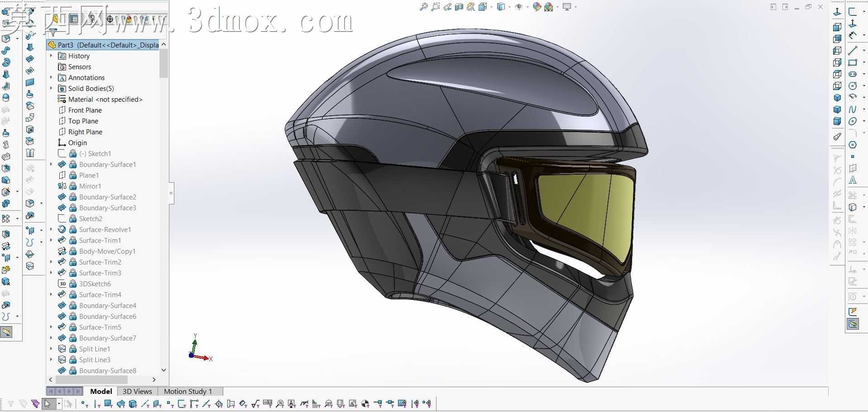Image resolution: width=868 pixels, height=412 pixels.
Task: Click the Edit Appearance color ball icon
Action: (537, 7)
